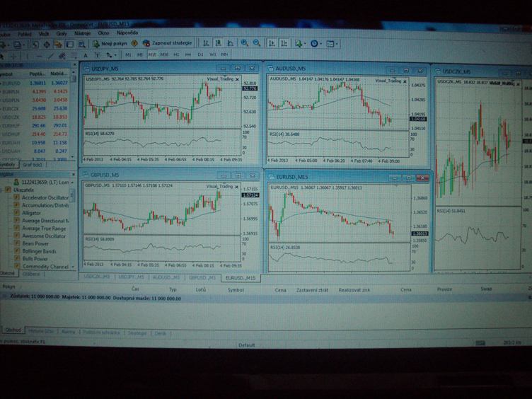Close Visual_Trading label in AUDUSD chart
Viewport: 532px width, 399px height.
pos(405,81)
